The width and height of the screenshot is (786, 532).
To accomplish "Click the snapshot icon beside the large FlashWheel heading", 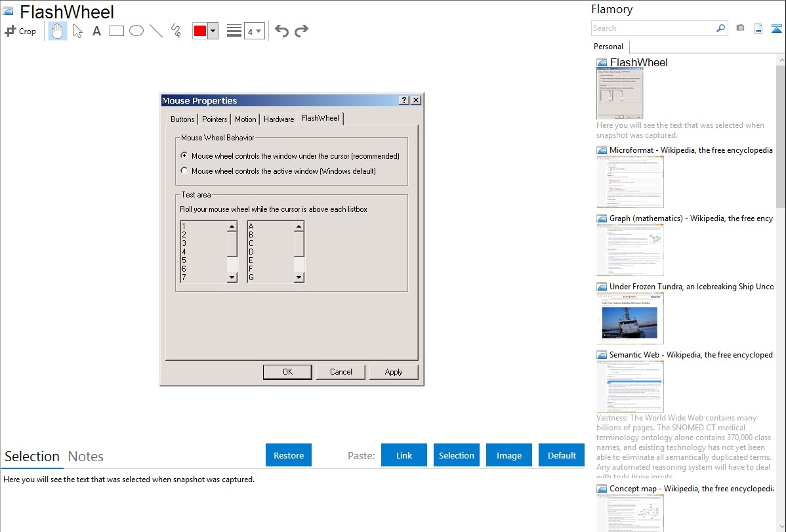I will [x=8, y=12].
